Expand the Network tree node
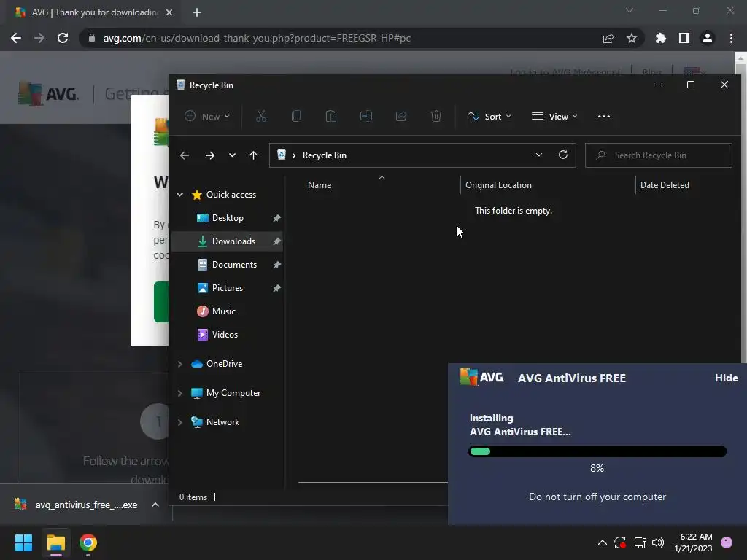Viewport: 747px width, 560px height. click(180, 422)
